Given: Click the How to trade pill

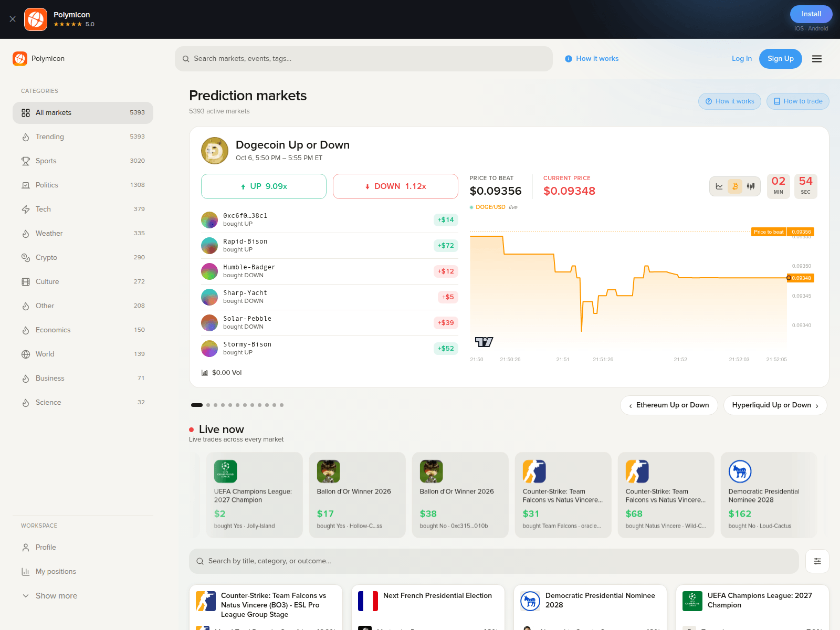Looking at the screenshot, I should tap(798, 101).
